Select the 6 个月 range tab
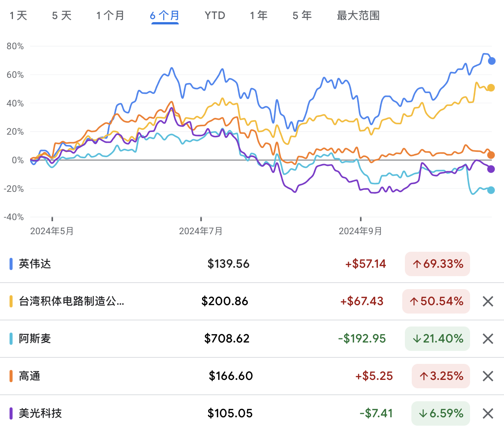The height and width of the screenshot is (431, 504). (x=165, y=16)
